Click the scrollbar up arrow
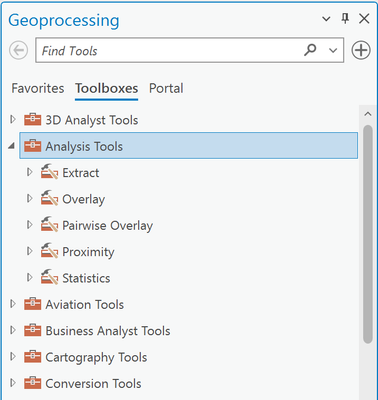 coord(368,114)
